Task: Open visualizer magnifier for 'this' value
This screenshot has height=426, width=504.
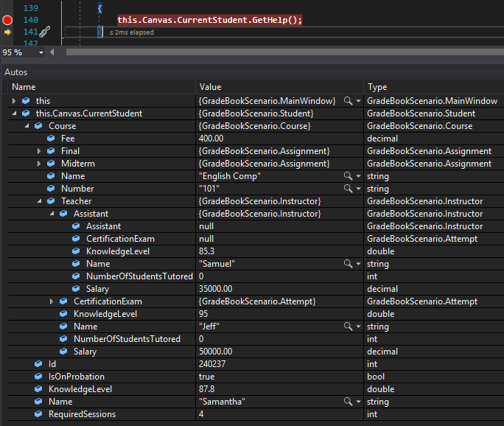Action: point(348,101)
